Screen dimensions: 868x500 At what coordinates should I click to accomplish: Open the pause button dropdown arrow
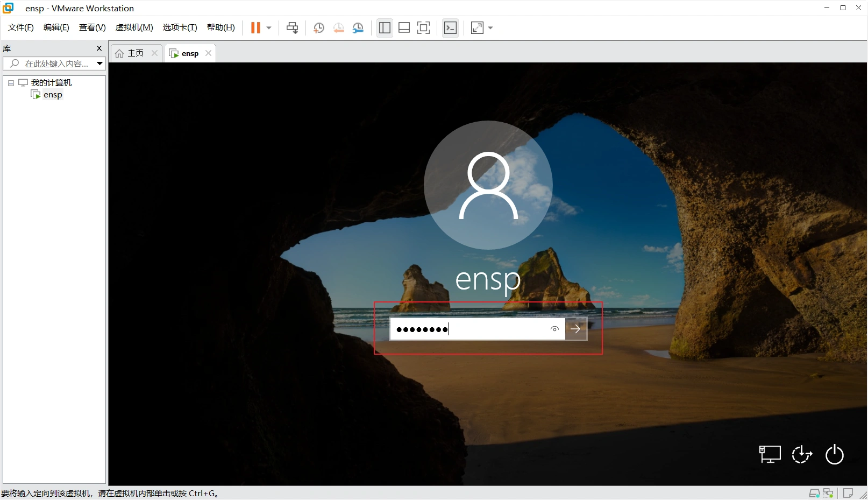point(268,27)
